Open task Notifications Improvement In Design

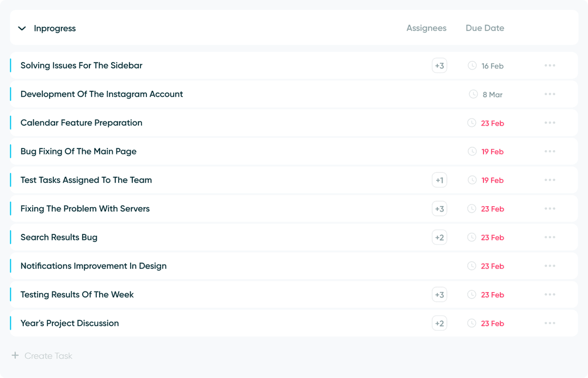(94, 266)
